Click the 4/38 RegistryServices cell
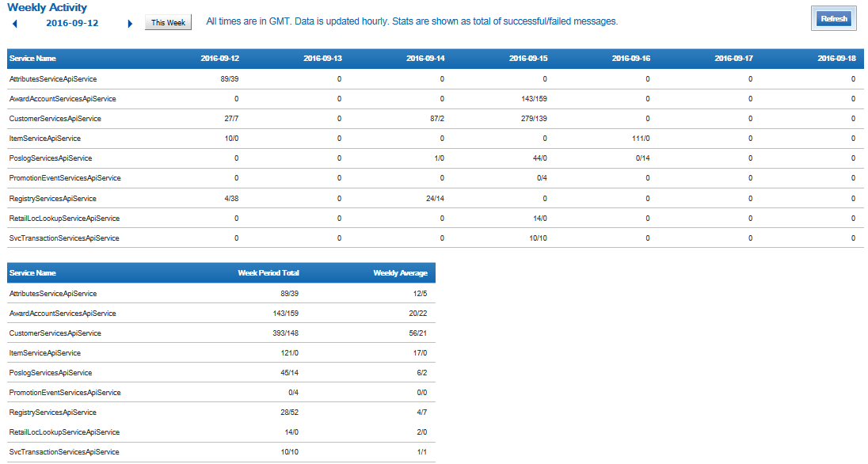Viewport: 868px width, 464px height. coord(231,199)
